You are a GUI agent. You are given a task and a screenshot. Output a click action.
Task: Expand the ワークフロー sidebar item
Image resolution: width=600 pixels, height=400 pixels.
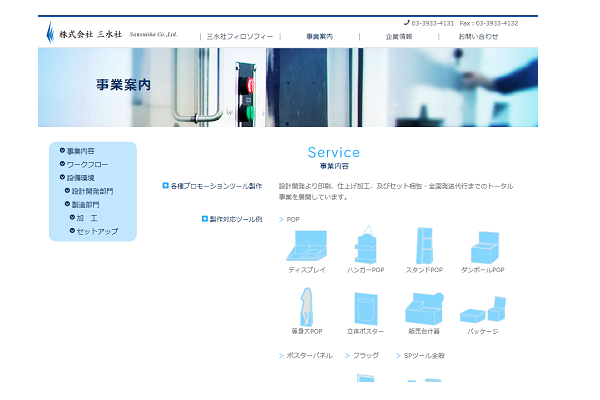tap(87, 164)
